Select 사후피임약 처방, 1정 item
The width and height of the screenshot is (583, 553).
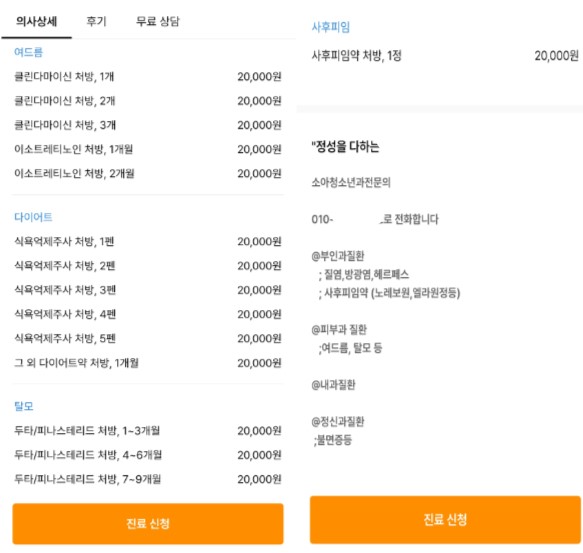click(445, 56)
